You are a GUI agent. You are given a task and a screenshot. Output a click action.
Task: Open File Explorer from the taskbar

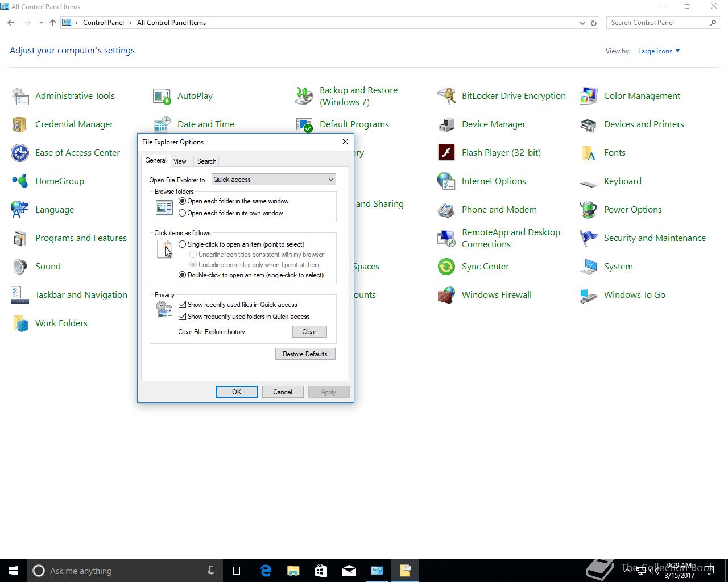pyautogui.click(x=293, y=571)
